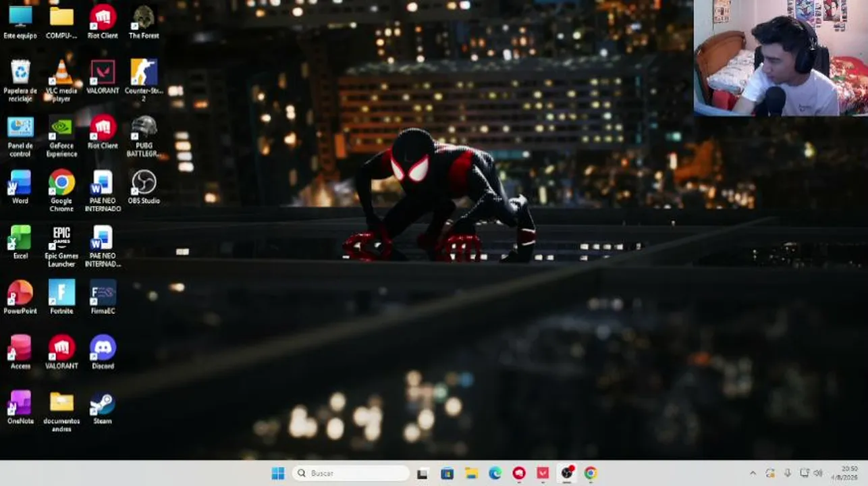868x486 pixels.
Task: Select the PAE NEO INTERNADO document beside OBS Studio
Action: tap(103, 191)
